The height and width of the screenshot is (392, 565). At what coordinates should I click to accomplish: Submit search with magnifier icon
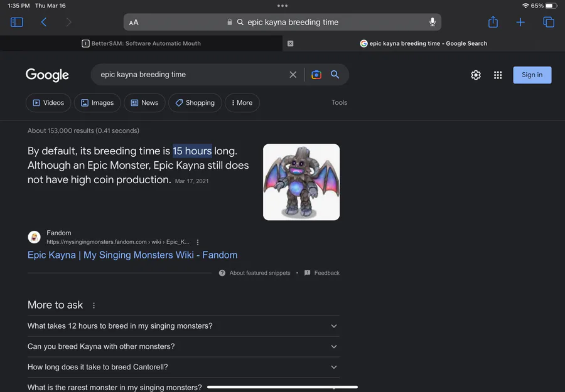coord(335,75)
